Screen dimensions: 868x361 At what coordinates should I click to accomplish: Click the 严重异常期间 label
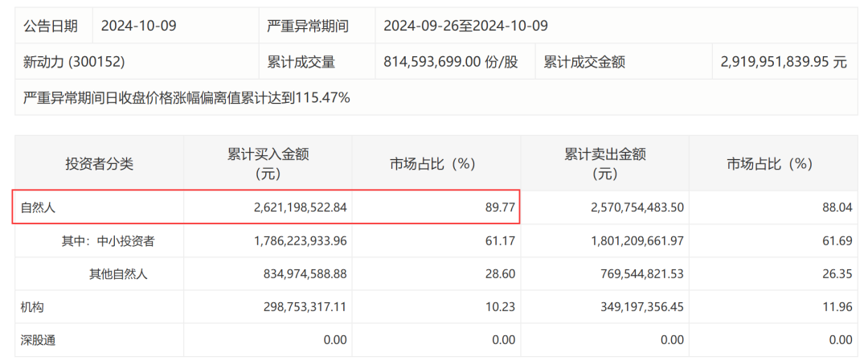[308, 26]
